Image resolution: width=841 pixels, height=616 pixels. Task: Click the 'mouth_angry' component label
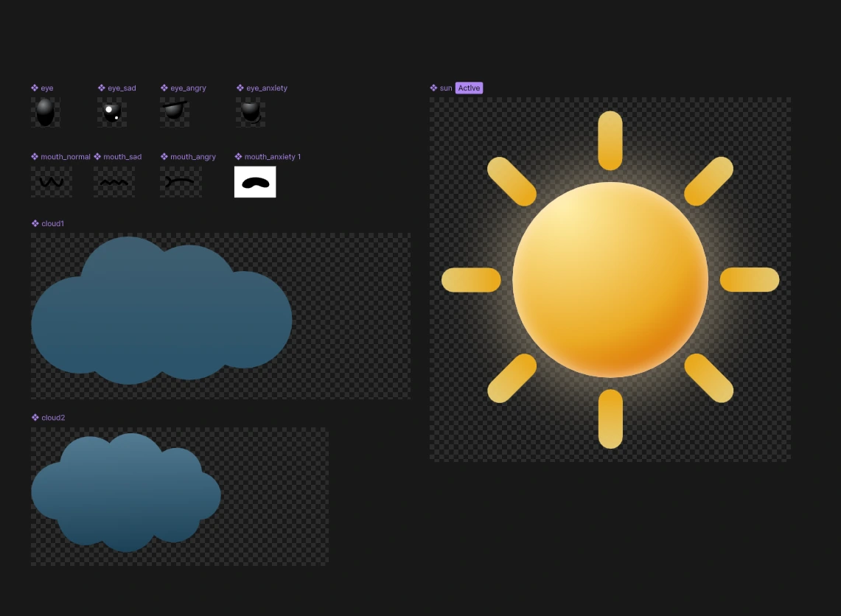point(193,156)
